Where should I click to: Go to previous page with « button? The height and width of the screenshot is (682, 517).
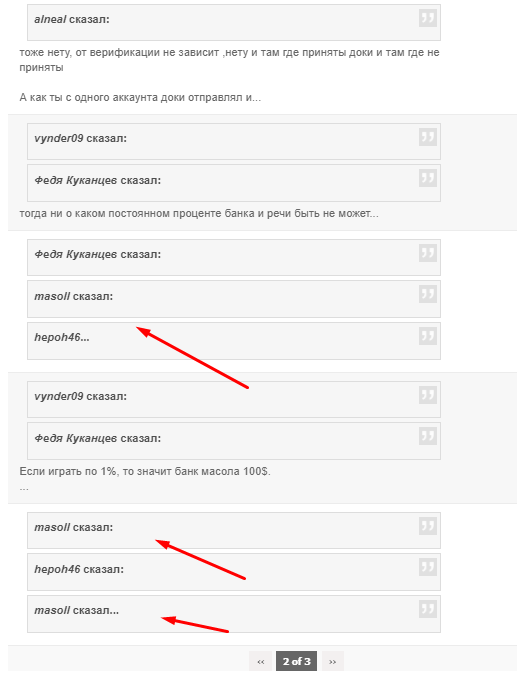tap(260, 661)
